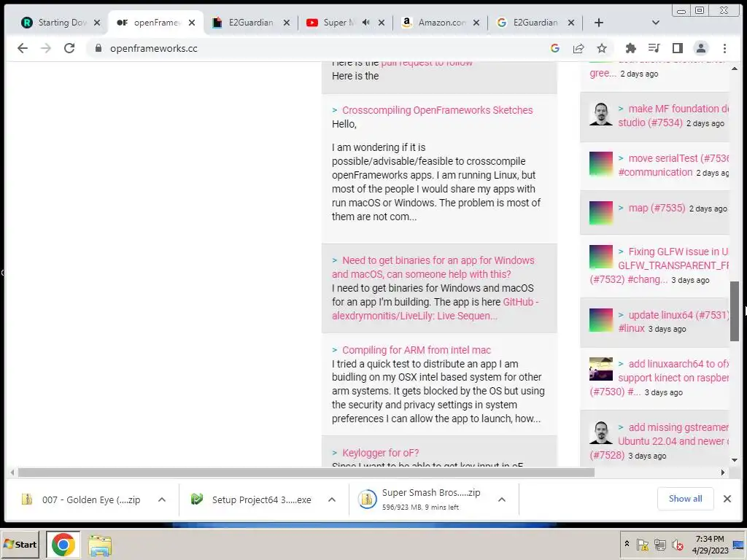Expand options for 007 Golden Eye download
This screenshot has height=560, width=747.
[162, 499]
